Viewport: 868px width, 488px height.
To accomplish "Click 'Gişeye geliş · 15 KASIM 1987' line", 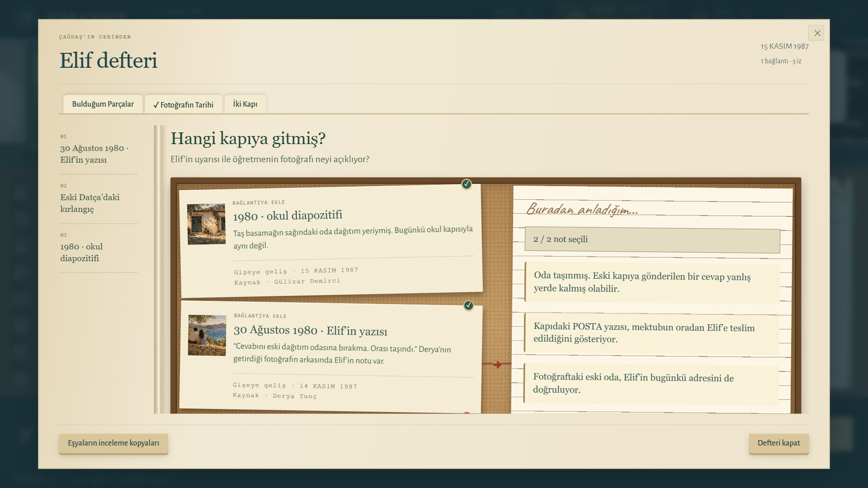I will (x=296, y=271).
